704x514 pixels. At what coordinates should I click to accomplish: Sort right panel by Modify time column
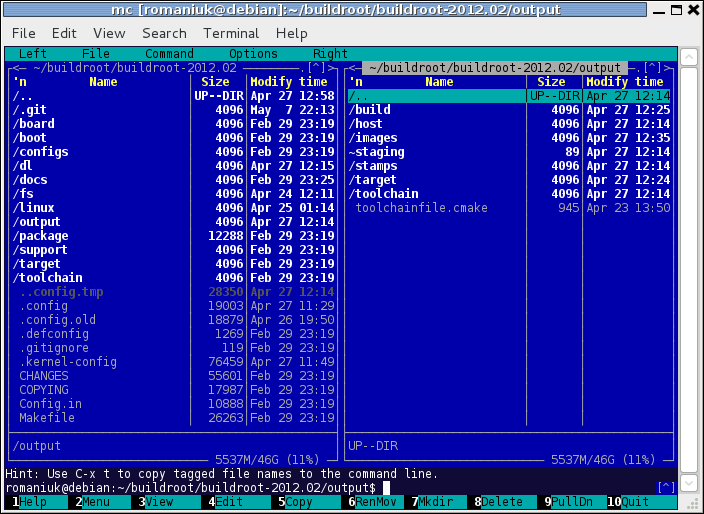(625, 82)
